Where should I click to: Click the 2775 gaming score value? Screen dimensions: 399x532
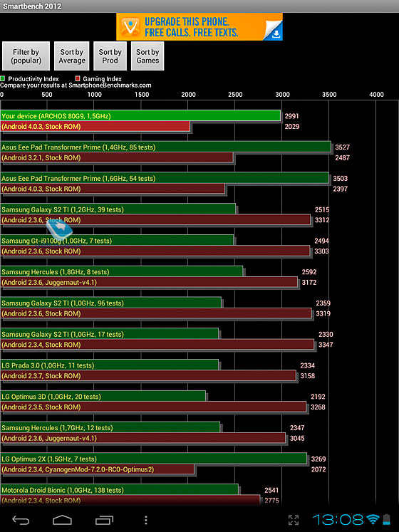coord(271,501)
